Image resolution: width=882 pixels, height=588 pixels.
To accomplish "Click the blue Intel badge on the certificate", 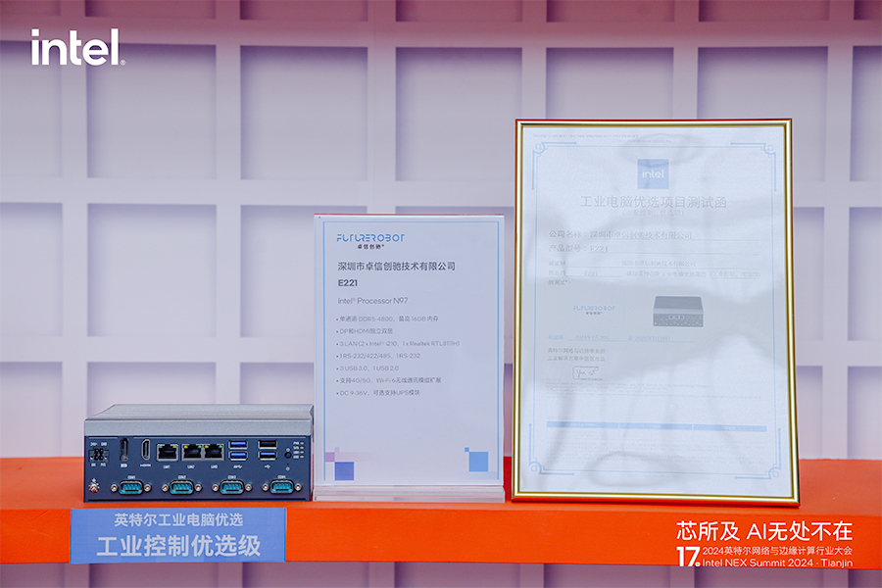I will (x=653, y=173).
